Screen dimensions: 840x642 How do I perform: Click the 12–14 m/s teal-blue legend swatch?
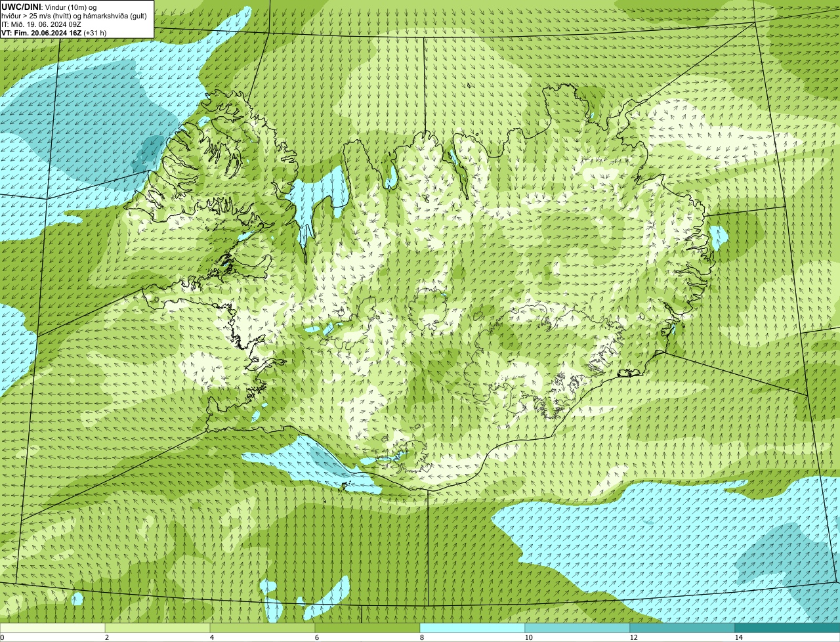click(682, 628)
